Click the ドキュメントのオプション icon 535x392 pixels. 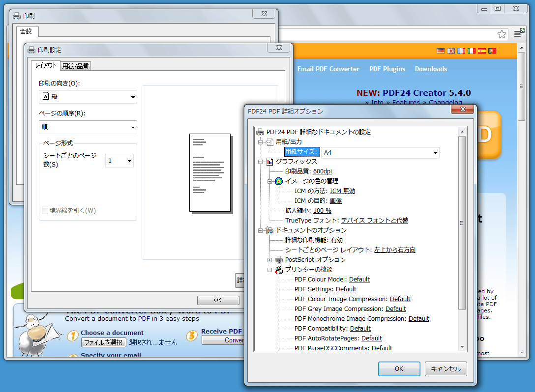click(269, 230)
